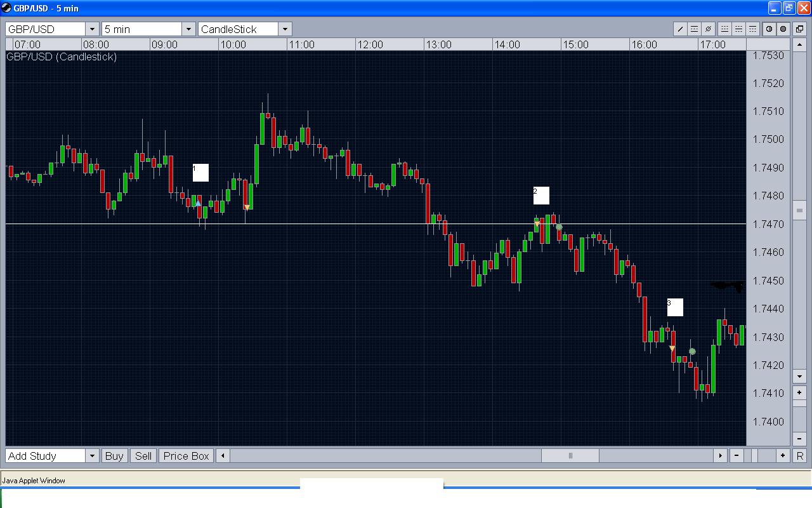Click the Sell button

(143, 456)
